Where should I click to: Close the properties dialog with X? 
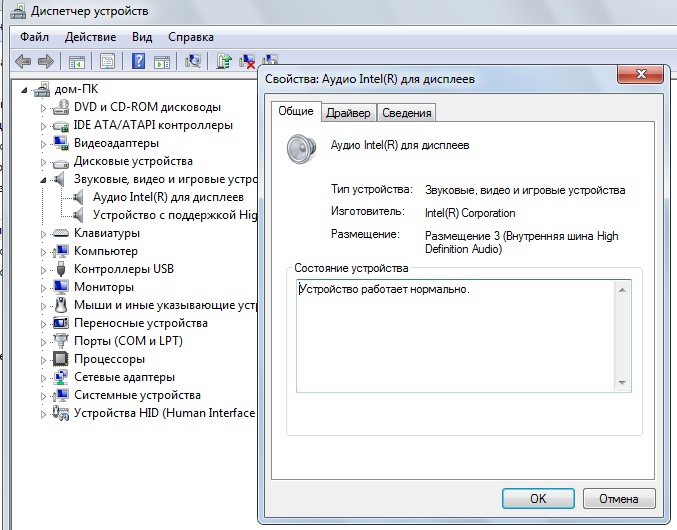(x=641, y=74)
